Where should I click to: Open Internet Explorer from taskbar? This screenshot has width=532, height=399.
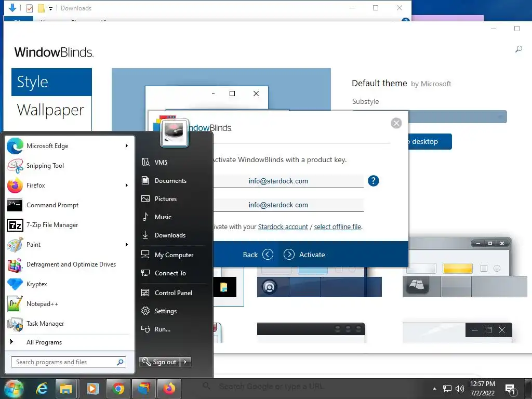[x=41, y=389]
